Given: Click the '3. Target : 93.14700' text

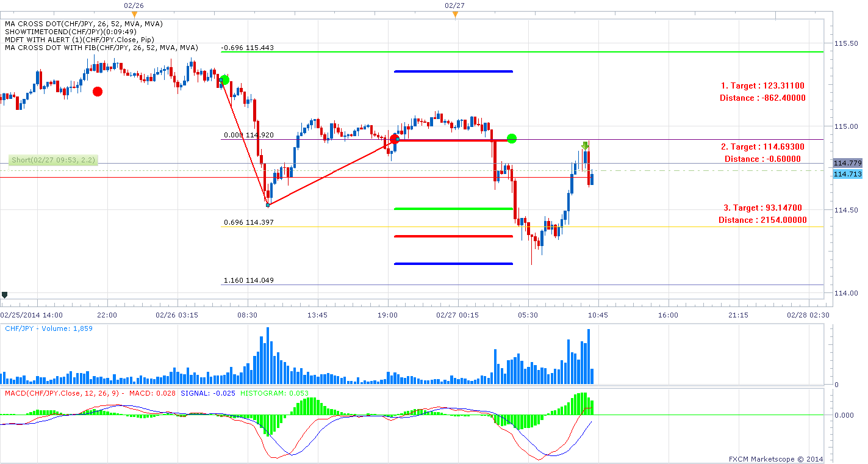Looking at the screenshot, I should (x=762, y=208).
